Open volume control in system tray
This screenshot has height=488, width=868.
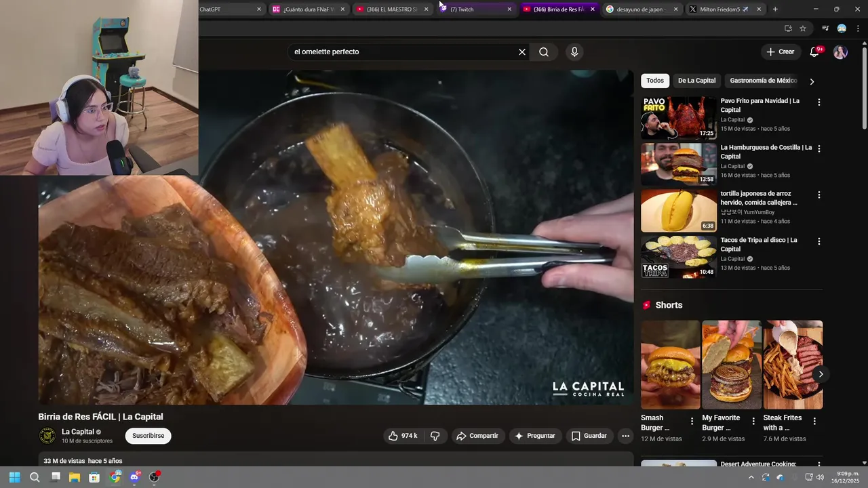(x=820, y=477)
